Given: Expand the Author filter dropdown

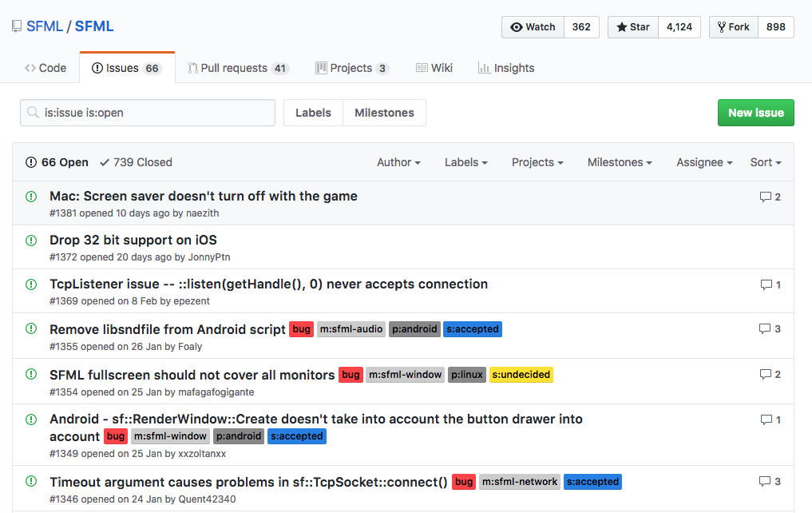Looking at the screenshot, I should pyautogui.click(x=398, y=162).
